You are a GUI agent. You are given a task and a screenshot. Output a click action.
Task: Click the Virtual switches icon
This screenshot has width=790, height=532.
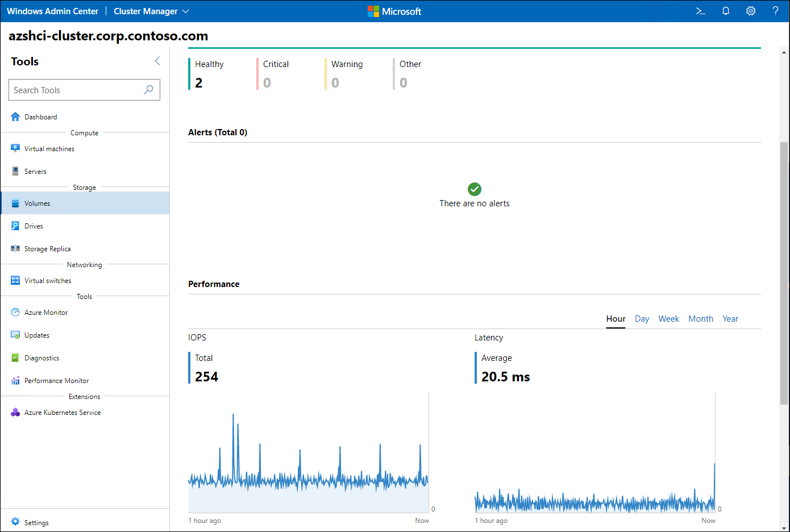coord(15,280)
